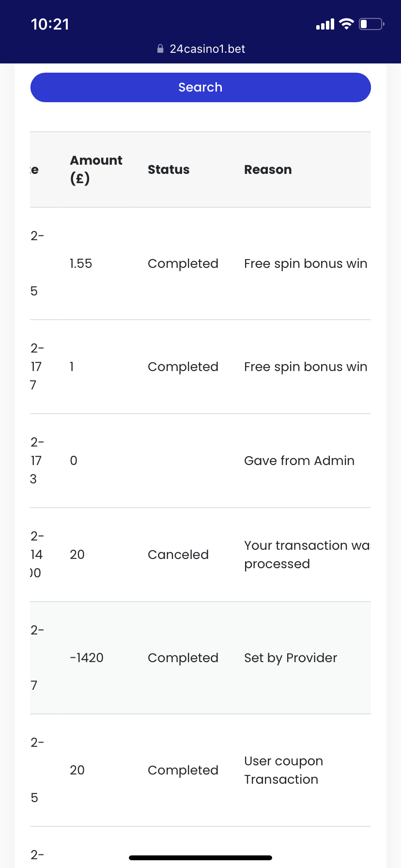Tap the Canceled status entry

point(178,555)
